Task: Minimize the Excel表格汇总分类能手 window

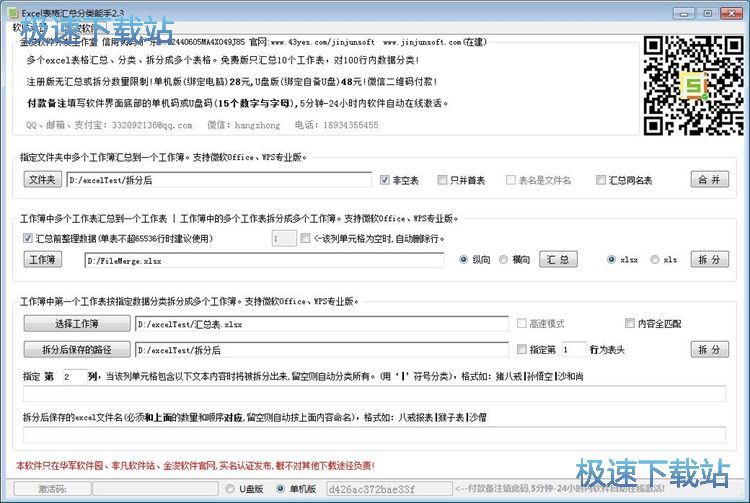Action: click(x=684, y=13)
